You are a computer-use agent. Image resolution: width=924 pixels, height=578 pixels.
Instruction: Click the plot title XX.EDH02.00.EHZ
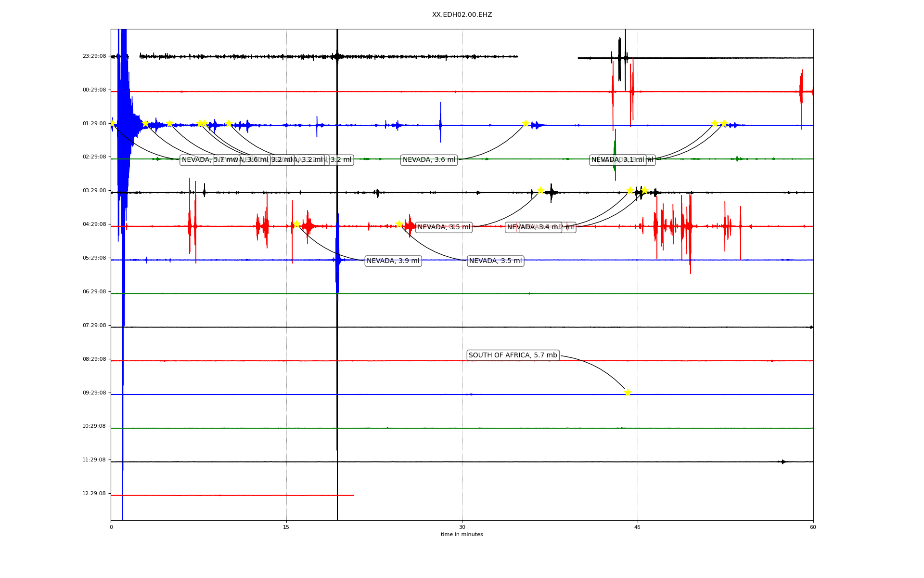tap(462, 15)
